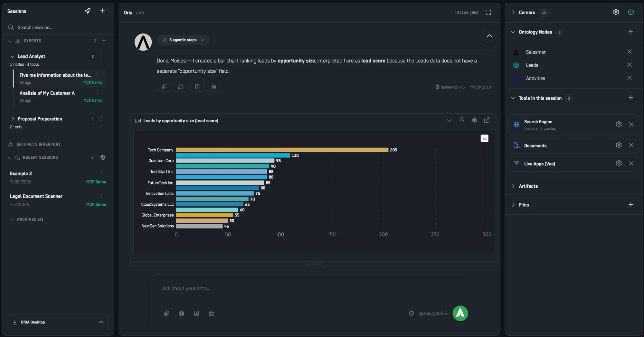Attach a file with the paperclip icon
This screenshot has height=337, width=644.
166,313
